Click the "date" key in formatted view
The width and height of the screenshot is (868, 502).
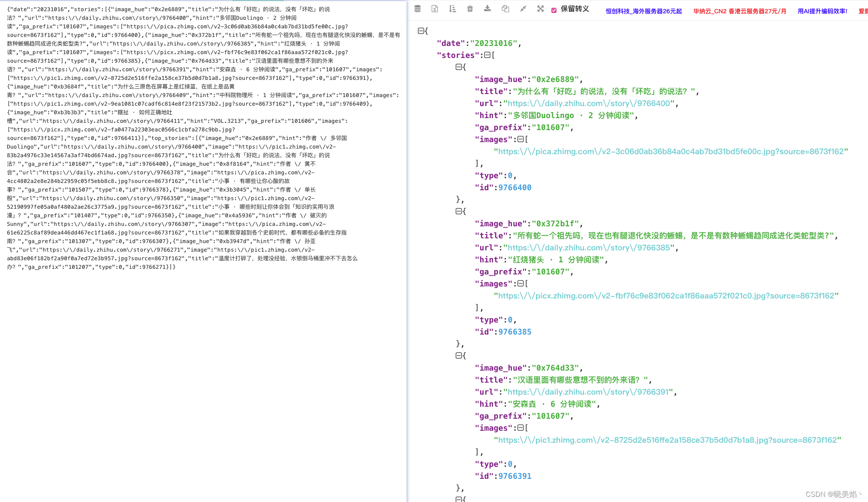tap(451, 43)
